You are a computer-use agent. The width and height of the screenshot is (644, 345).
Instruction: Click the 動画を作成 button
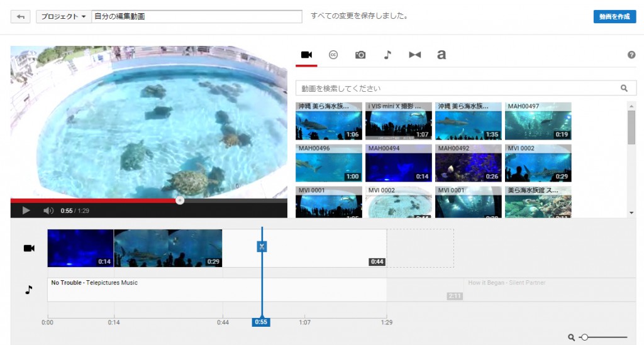(614, 17)
